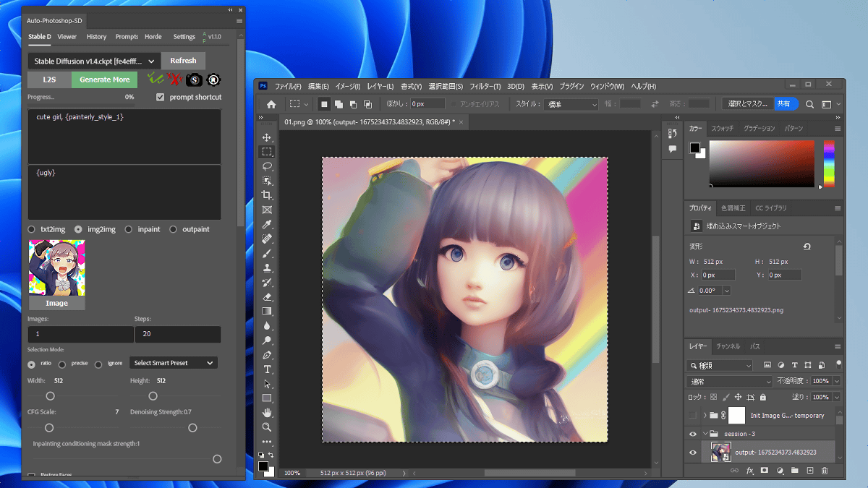This screenshot has width=868, height=488.
Task: Click swap width and height arrows
Action: click(655, 104)
